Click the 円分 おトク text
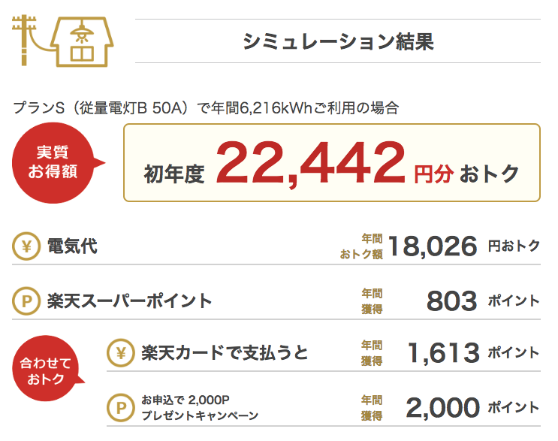This screenshot has width=558, height=441. pos(467,174)
